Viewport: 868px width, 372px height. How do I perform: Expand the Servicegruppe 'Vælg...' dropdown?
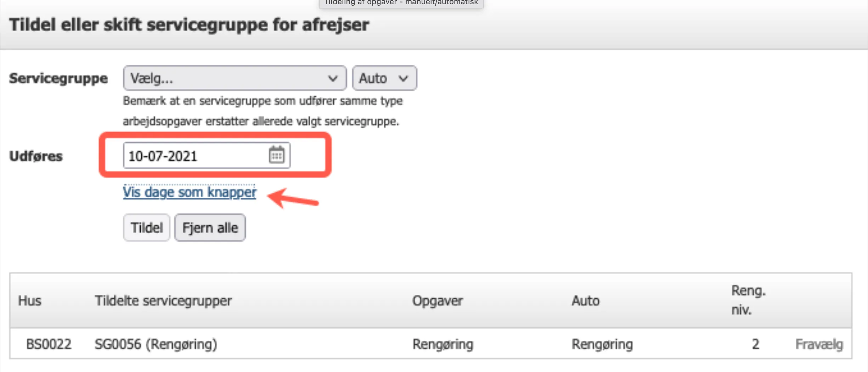tap(235, 78)
